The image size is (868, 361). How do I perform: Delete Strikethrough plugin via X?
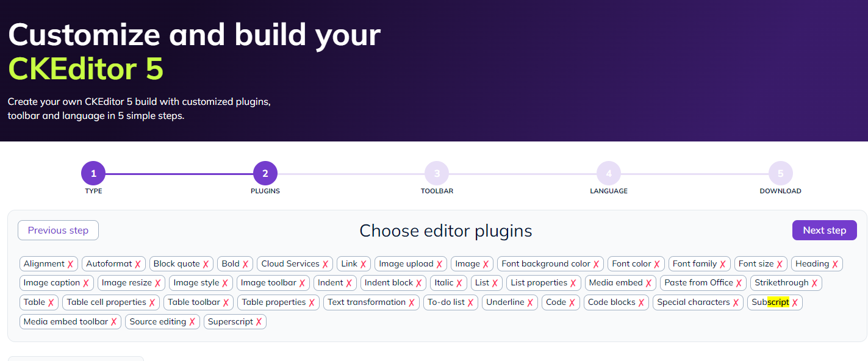coord(815,283)
